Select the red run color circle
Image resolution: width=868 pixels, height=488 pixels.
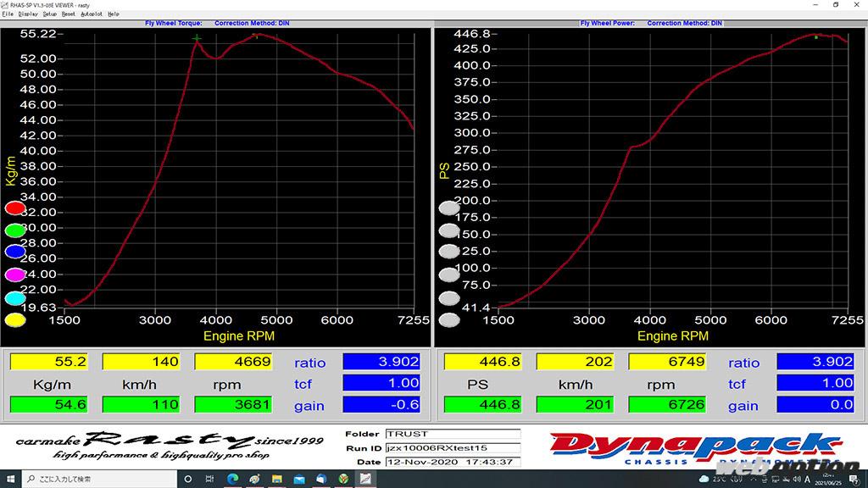(x=15, y=208)
